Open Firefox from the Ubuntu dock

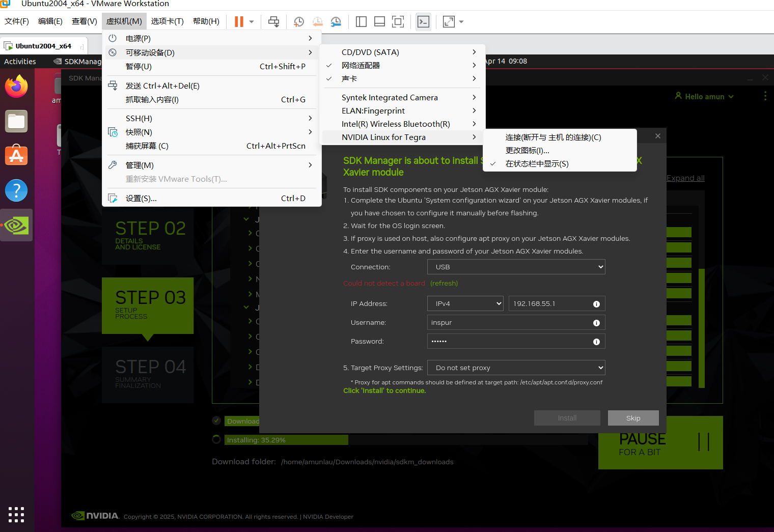click(16, 87)
